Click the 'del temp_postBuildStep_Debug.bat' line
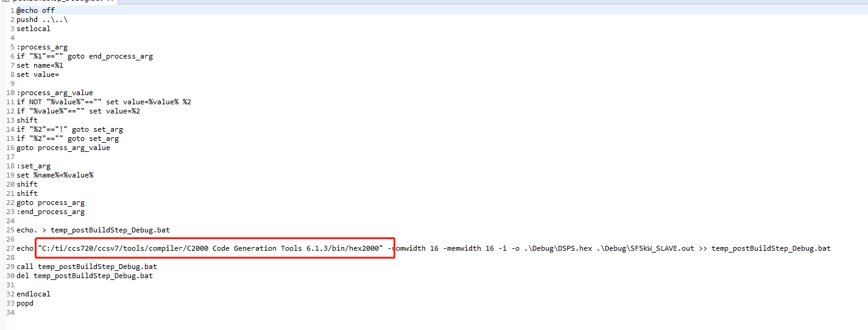Screen dimensions: 868x330 pos(85,276)
